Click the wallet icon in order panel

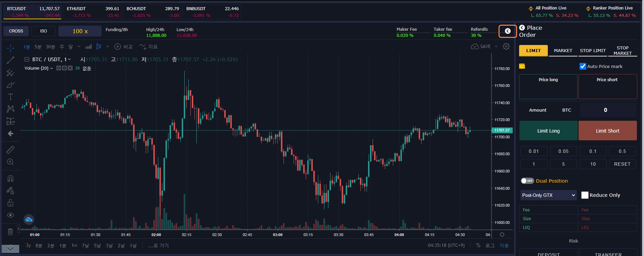522,66
